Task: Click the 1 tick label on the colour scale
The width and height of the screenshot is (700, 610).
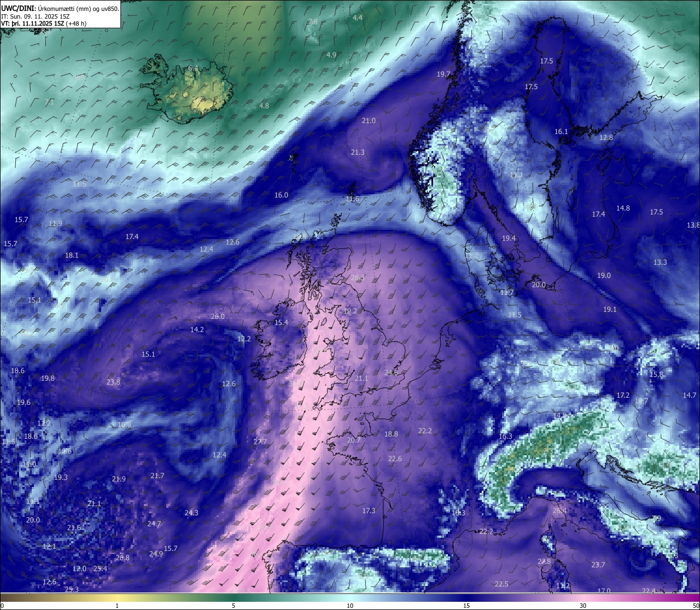Action: coord(117,606)
